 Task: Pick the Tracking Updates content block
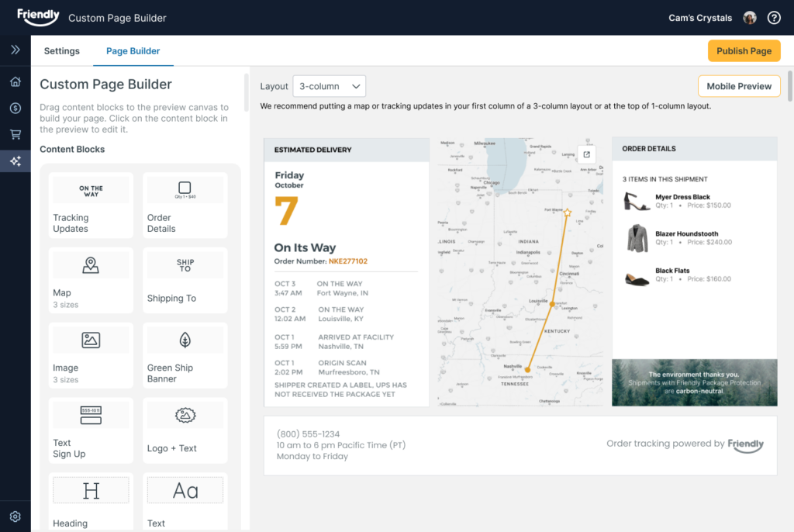[91, 206]
